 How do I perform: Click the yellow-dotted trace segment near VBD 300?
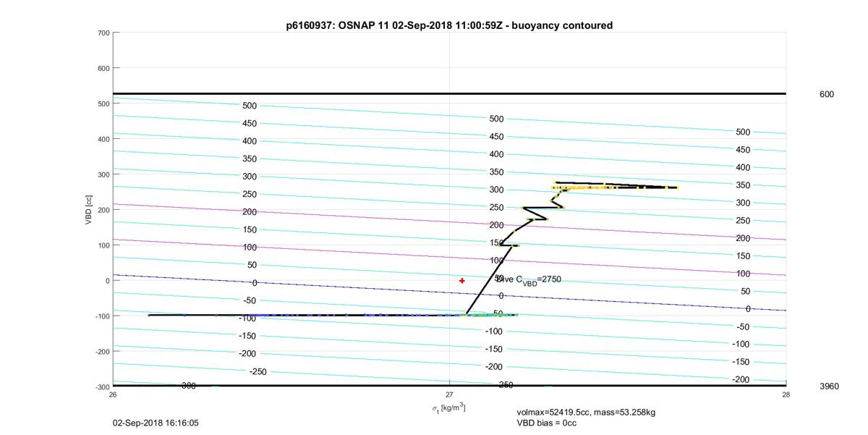pyautogui.click(x=615, y=187)
